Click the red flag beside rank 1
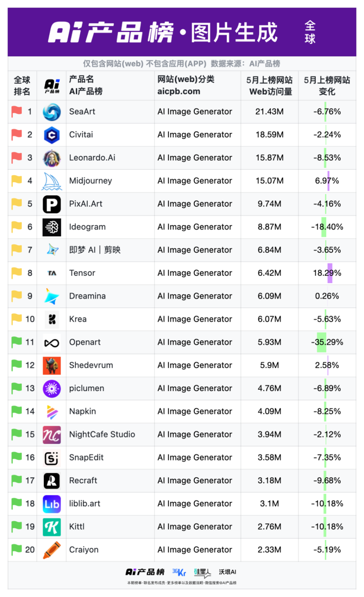Viewport: 364px width, 597px height. pyautogui.click(x=17, y=112)
